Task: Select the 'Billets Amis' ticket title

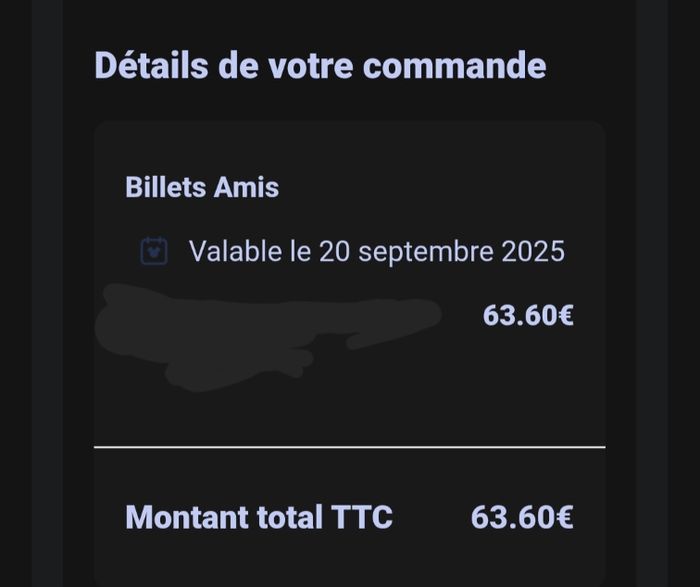Action: coord(202,187)
